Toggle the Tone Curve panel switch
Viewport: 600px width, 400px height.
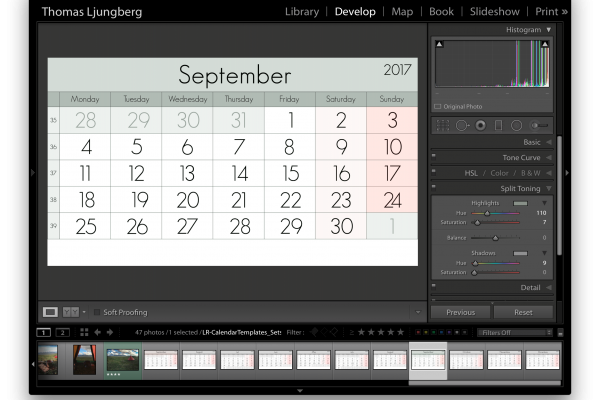[434, 156]
